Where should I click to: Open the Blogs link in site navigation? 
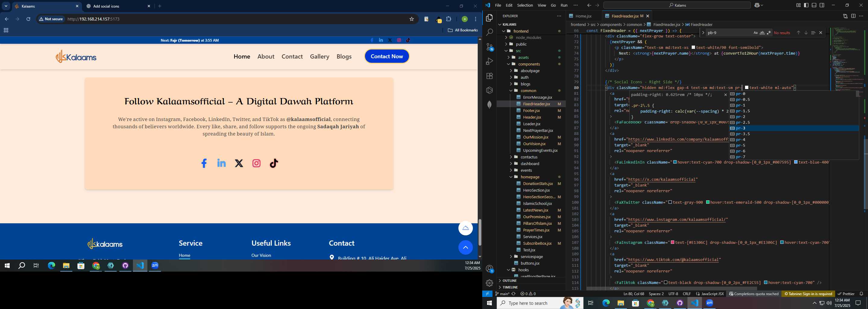coord(344,56)
